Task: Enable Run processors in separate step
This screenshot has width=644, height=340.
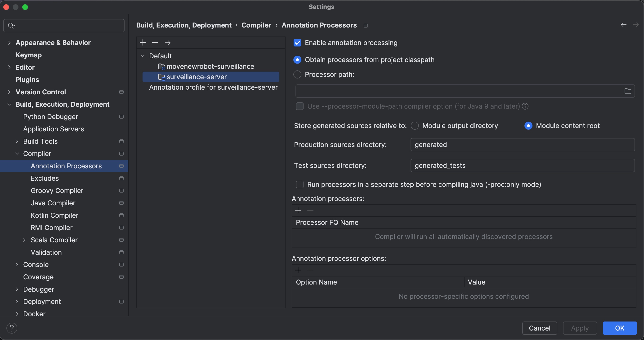Action: [300, 184]
